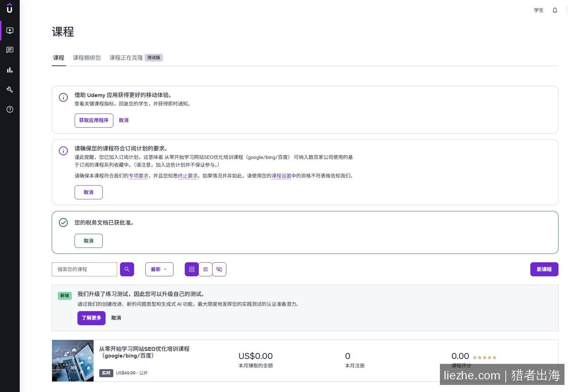Click the 新课程 button

544,269
